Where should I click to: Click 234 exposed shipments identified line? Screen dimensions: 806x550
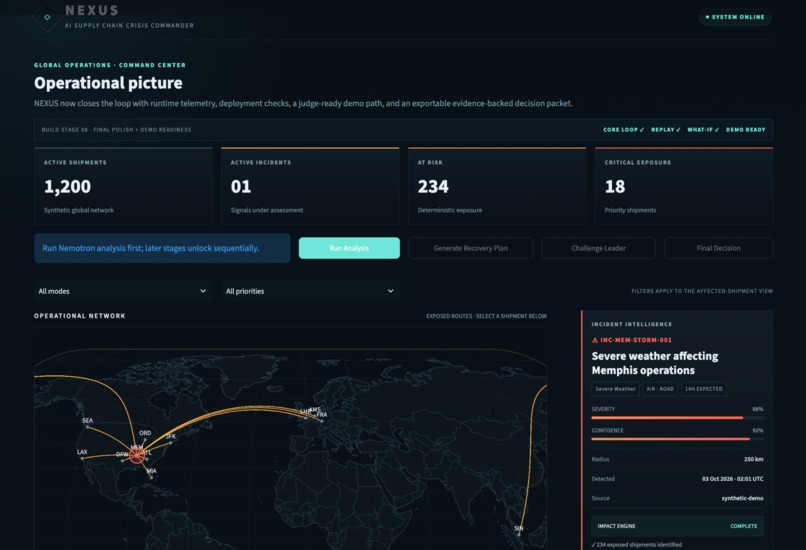pyautogui.click(x=636, y=544)
